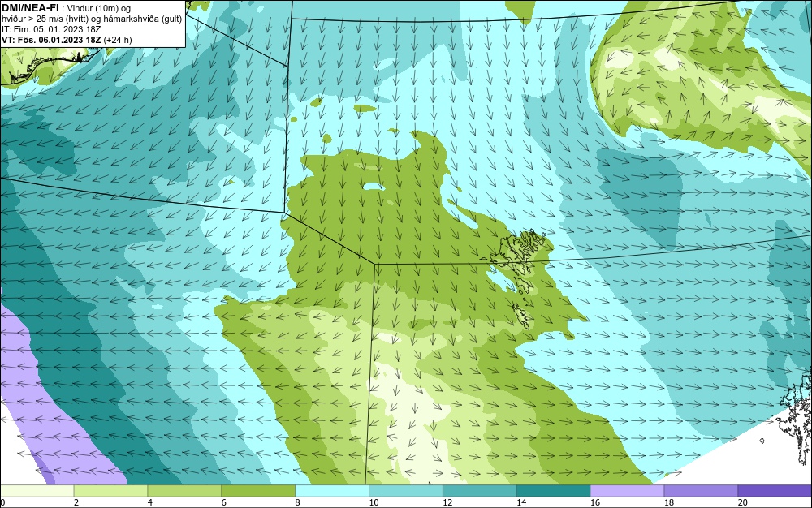Click the 2–4 m/s light green swatch

click(x=110, y=490)
